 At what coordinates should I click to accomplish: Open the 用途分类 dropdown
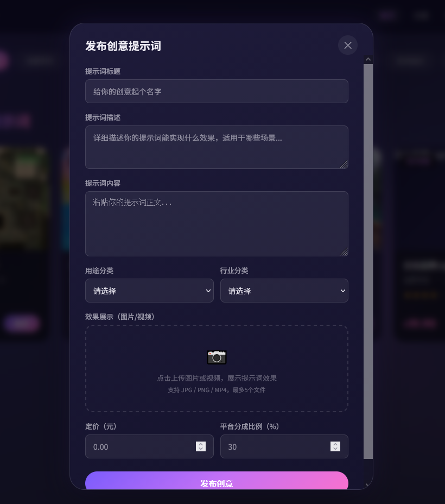click(x=149, y=291)
